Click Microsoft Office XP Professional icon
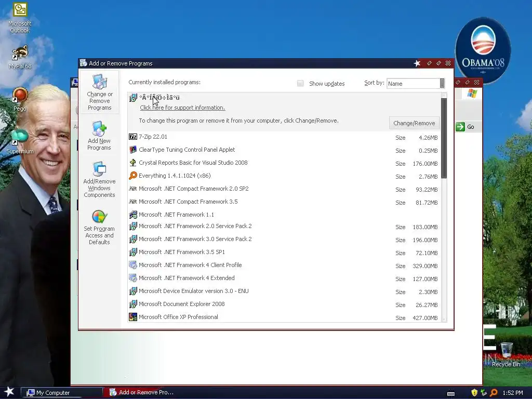The image size is (532, 399). click(133, 317)
